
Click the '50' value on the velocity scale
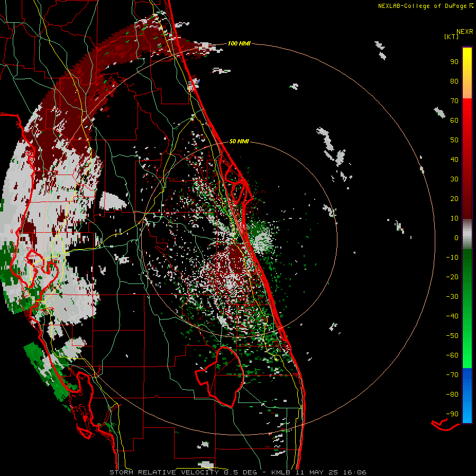454,140
